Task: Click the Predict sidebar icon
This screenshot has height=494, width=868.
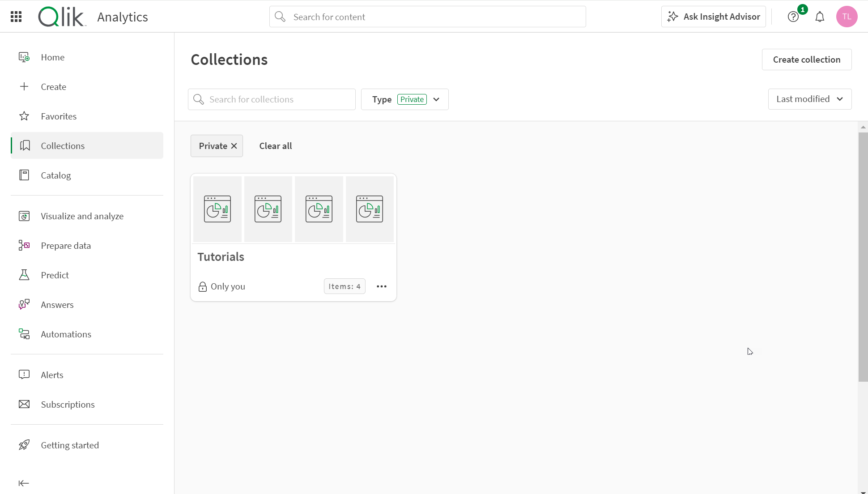Action: point(24,275)
